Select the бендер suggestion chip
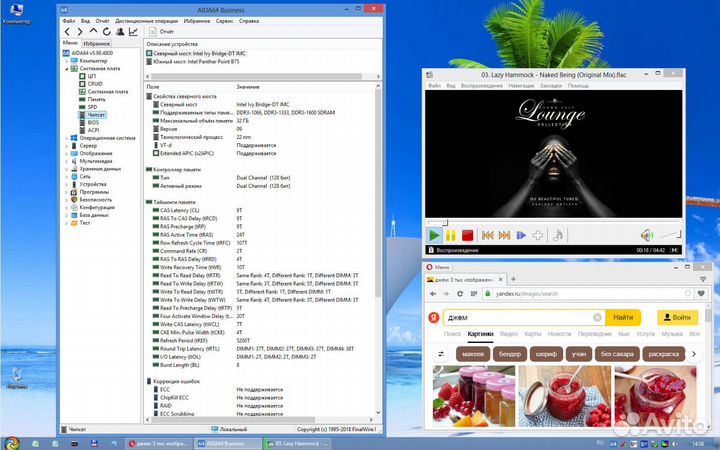This screenshot has width=720, height=450. [510, 354]
